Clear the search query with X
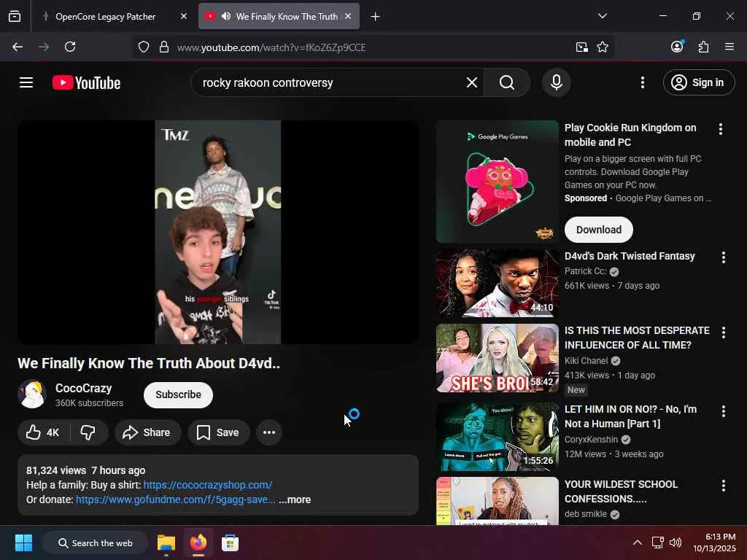The image size is (747, 560). click(x=472, y=83)
